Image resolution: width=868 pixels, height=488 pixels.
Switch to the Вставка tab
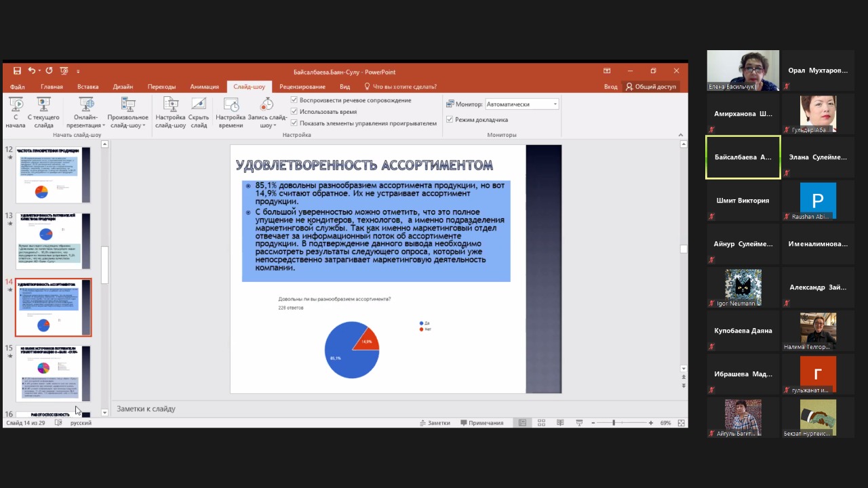point(88,87)
